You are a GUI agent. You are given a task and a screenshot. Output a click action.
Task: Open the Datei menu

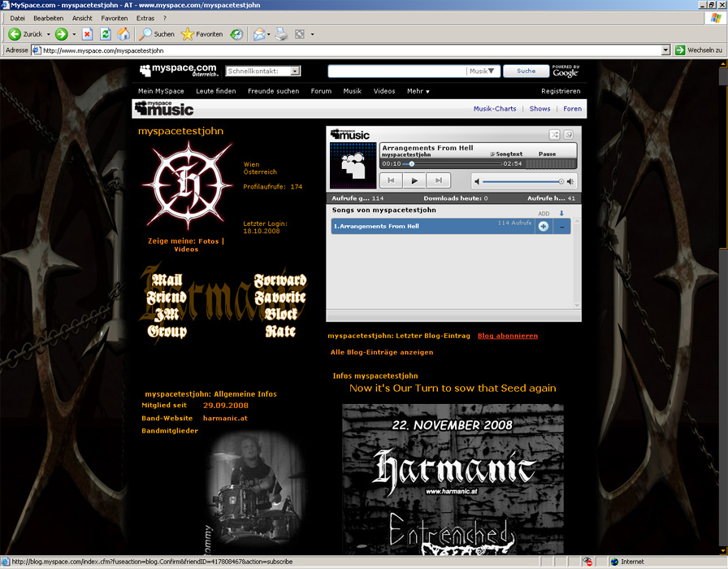point(17,18)
